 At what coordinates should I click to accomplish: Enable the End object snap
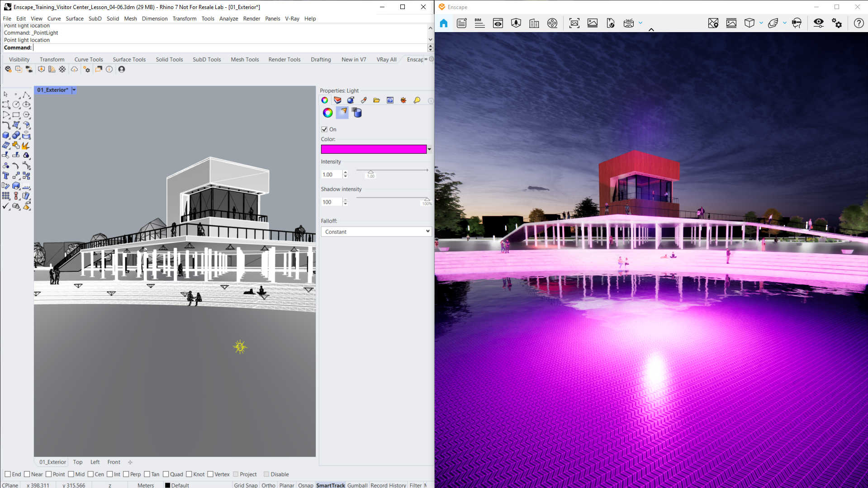click(8, 474)
